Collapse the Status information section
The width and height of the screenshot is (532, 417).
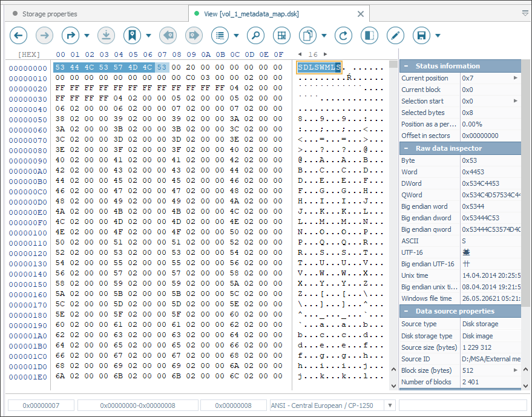[x=406, y=66]
